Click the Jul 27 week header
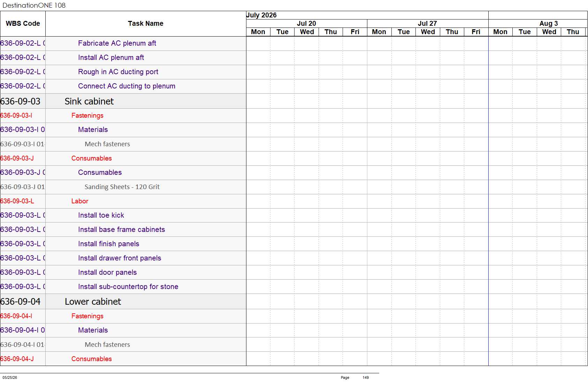This screenshot has width=588, height=382. tap(427, 23)
